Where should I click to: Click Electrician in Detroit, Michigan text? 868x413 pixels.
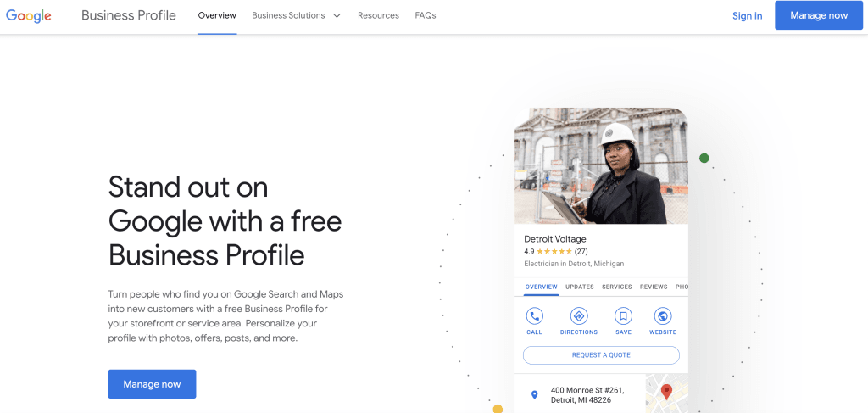(x=574, y=264)
